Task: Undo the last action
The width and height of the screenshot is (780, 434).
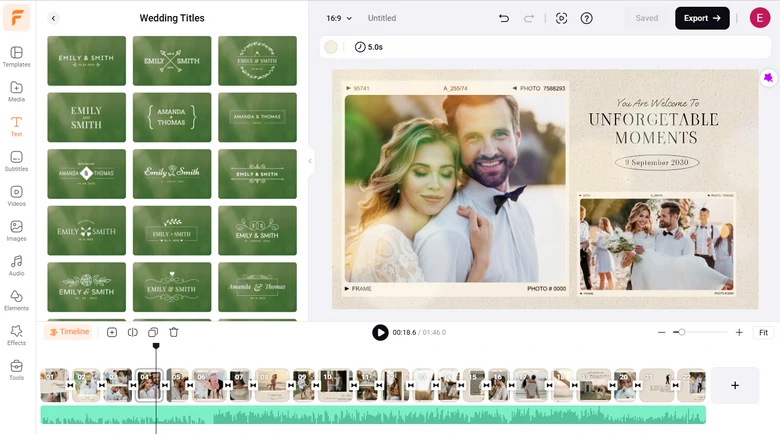Action: point(504,18)
